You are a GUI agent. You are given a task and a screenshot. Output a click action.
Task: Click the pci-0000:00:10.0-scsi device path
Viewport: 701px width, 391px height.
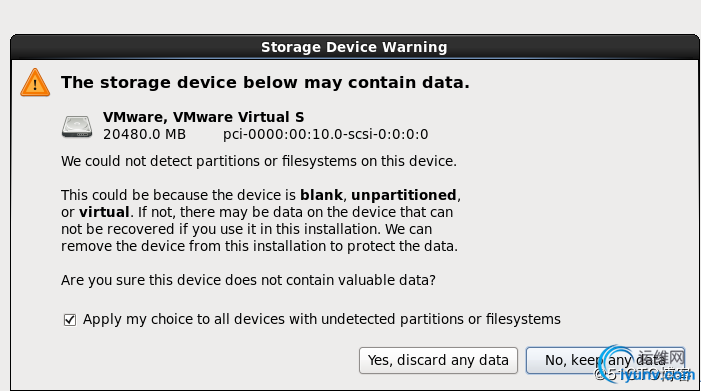click(x=325, y=135)
